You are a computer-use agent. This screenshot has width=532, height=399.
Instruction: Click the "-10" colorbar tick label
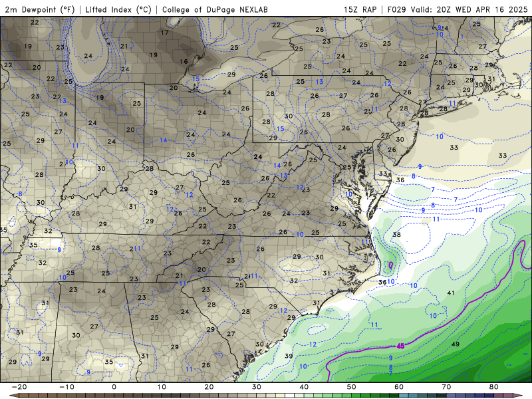tap(66, 387)
